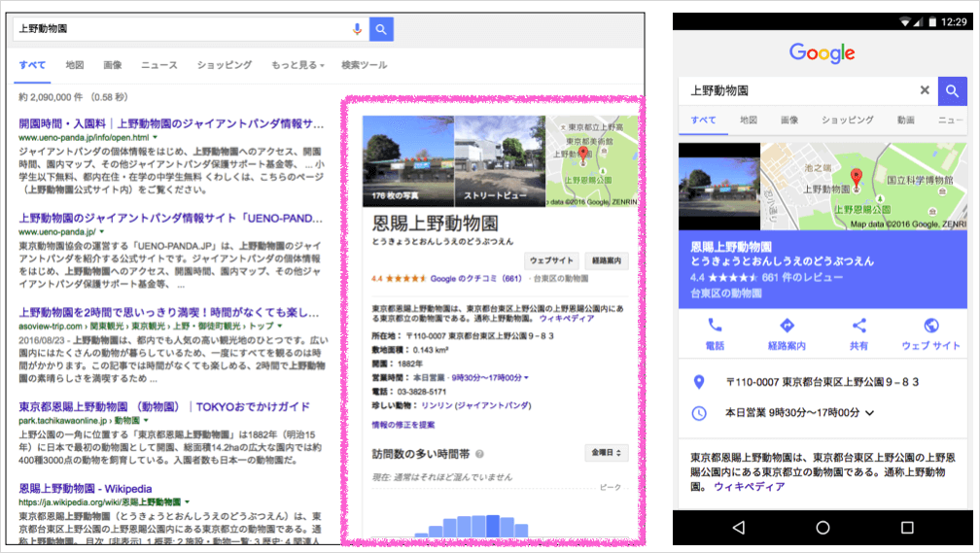
Task: Select the ショッピング tab on desktop
Action: [x=225, y=65]
